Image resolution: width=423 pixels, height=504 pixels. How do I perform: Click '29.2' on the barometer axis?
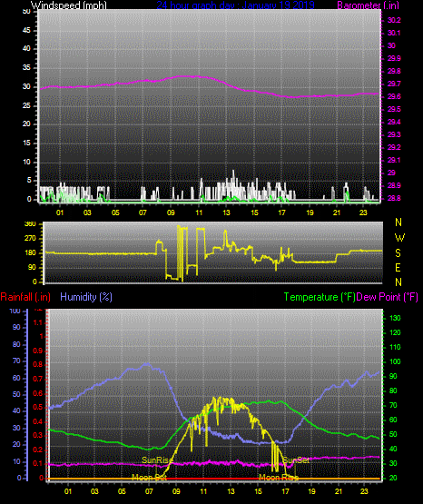pos(394,147)
